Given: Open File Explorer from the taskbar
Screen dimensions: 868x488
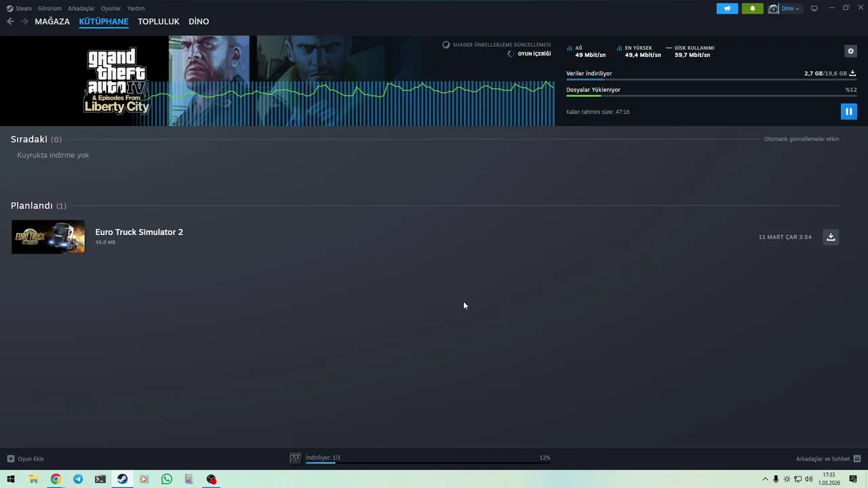Looking at the screenshot, I should [x=33, y=479].
